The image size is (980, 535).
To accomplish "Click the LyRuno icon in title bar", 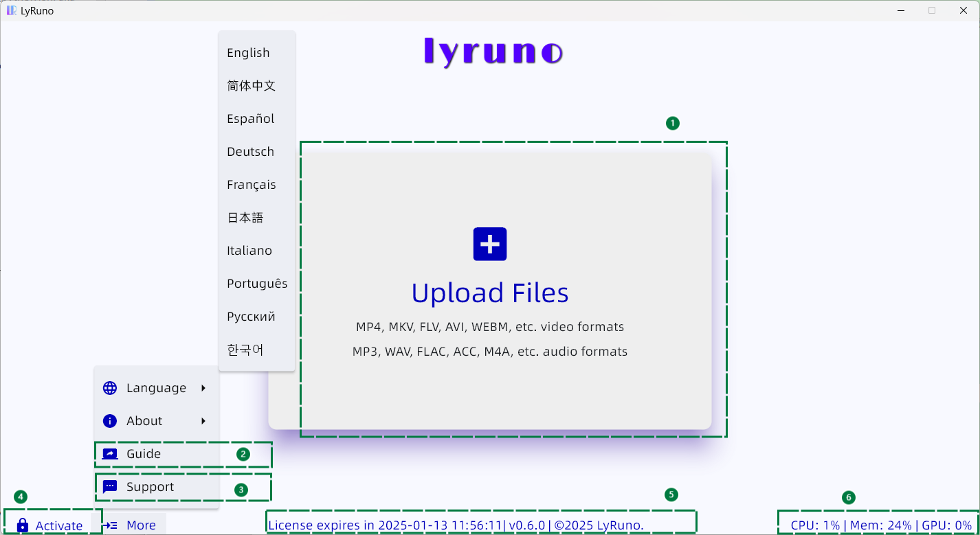I will (x=10, y=10).
